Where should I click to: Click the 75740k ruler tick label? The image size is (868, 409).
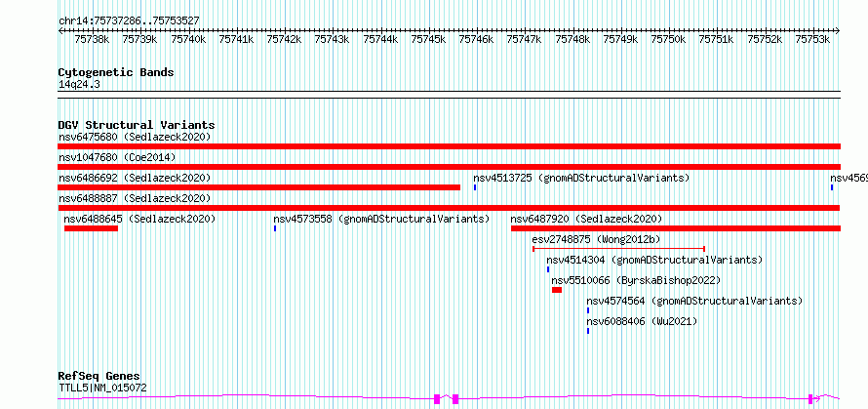189,39
